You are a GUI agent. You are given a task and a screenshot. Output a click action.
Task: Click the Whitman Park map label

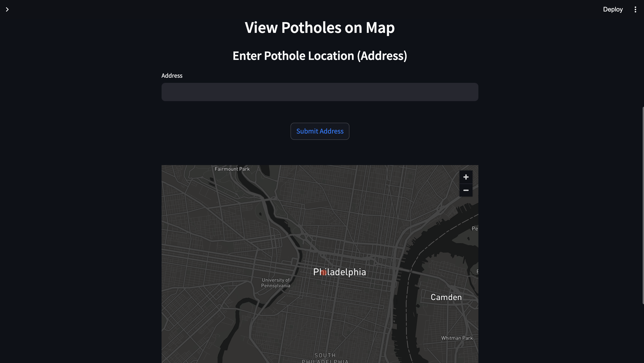(457, 338)
